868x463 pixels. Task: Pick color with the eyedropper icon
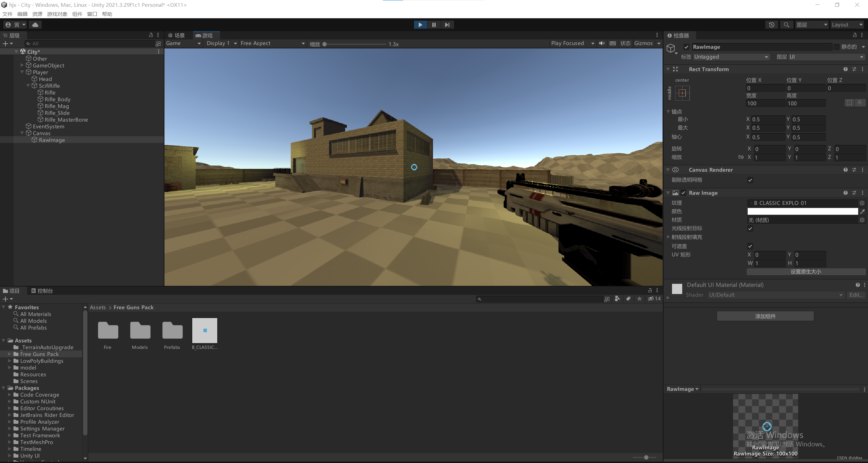[863, 211]
